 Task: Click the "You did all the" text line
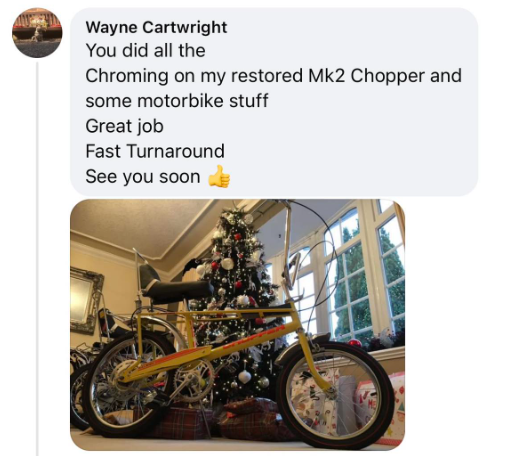(x=145, y=50)
